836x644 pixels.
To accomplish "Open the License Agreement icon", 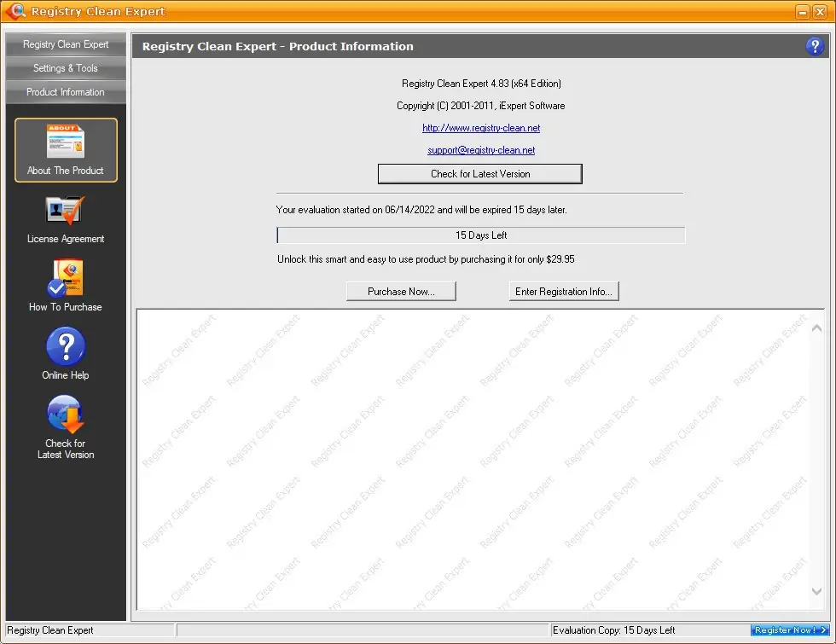I will pos(66,220).
